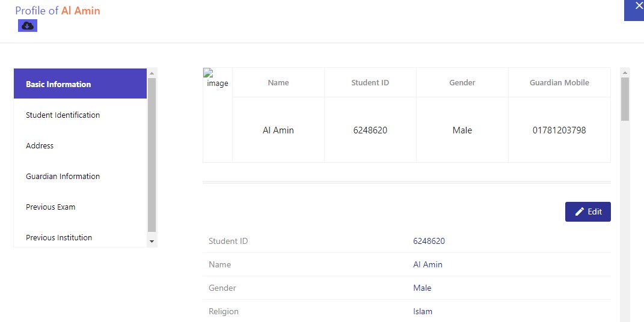Close the profile dialog with X
644x322 pixels.
tap(639, 6)
